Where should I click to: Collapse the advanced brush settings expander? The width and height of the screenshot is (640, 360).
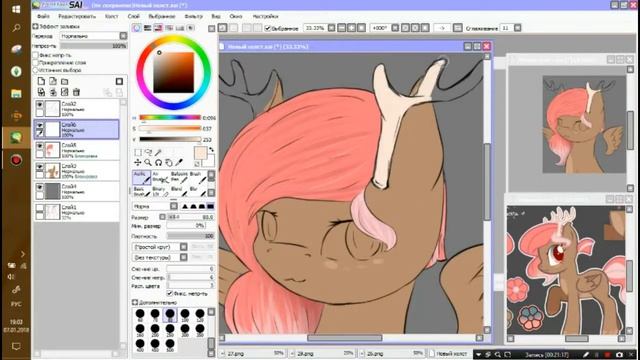[x=135, y=302]
